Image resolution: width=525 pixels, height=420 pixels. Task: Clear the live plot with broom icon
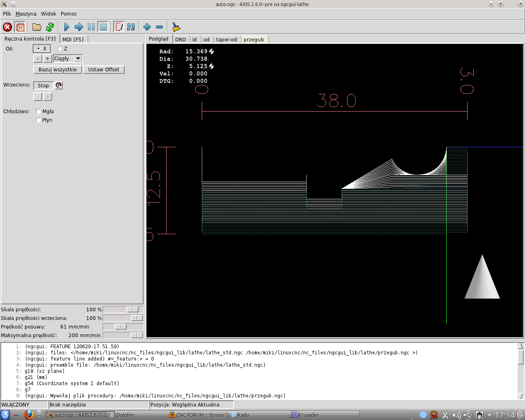click(176, 27)
